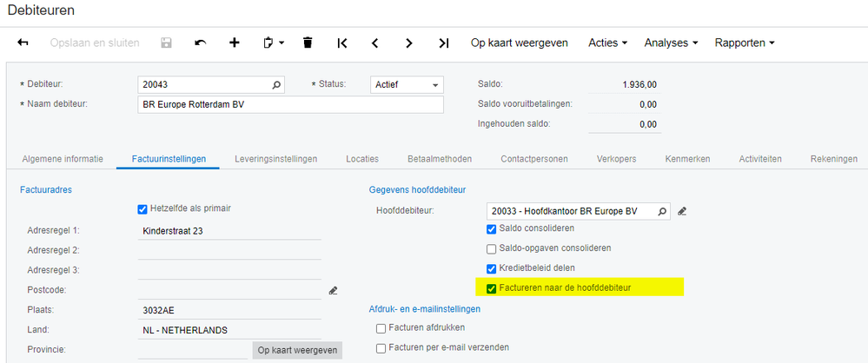Click the Adresregel 1 field
Image resolution: width=868 pixels, height=363 pixels.
(x=229, y=231)
